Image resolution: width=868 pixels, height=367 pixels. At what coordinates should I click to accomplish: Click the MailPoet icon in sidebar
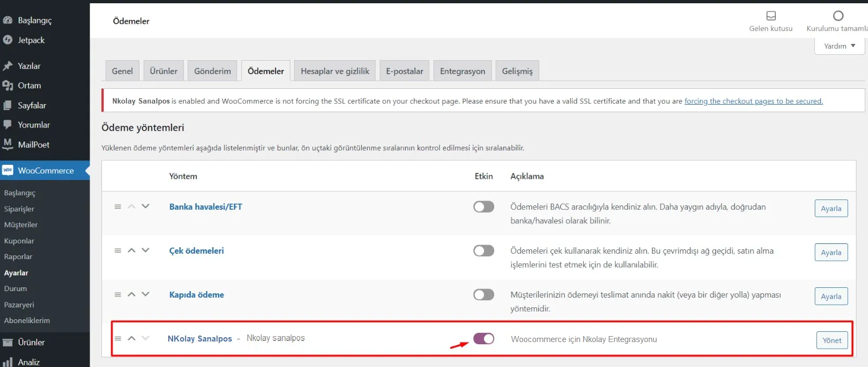coord(8,144)
